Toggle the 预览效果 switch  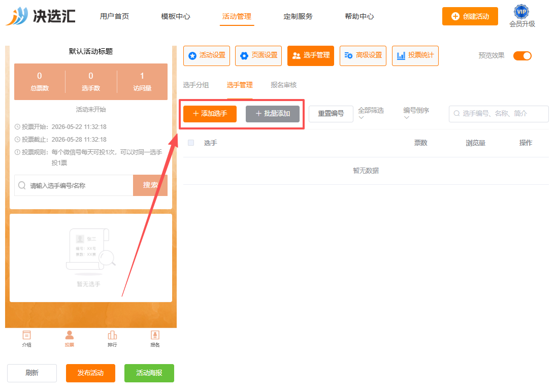pyautogui.click(x=522, y=56)
